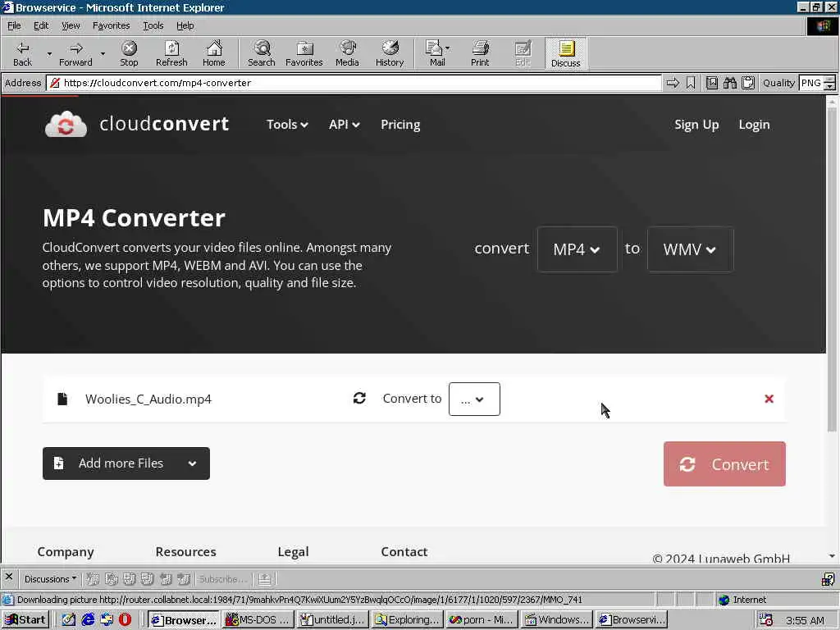Click the page vertical scrollbar thumb
This screenshot has width=840, height=630.
pos(832,268)
